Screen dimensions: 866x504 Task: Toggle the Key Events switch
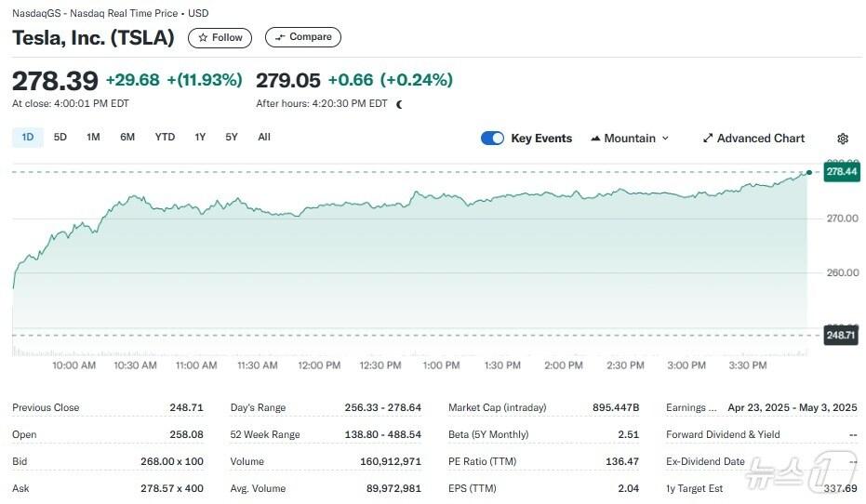[x=492, y=139]
